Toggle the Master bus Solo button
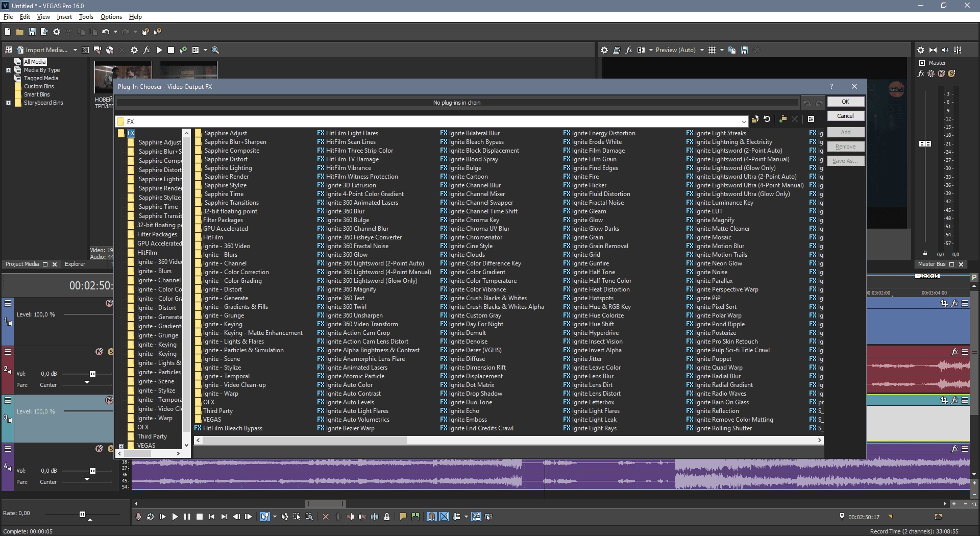 coord(951,74)
